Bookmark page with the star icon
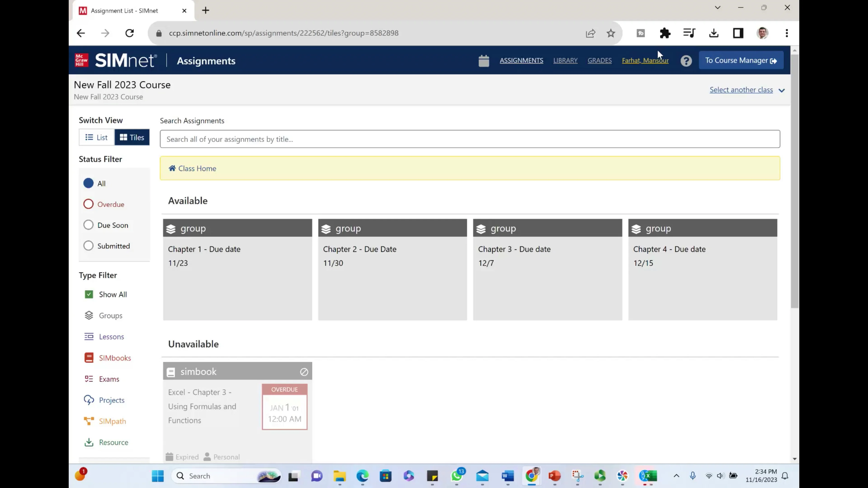 (611, 33)
